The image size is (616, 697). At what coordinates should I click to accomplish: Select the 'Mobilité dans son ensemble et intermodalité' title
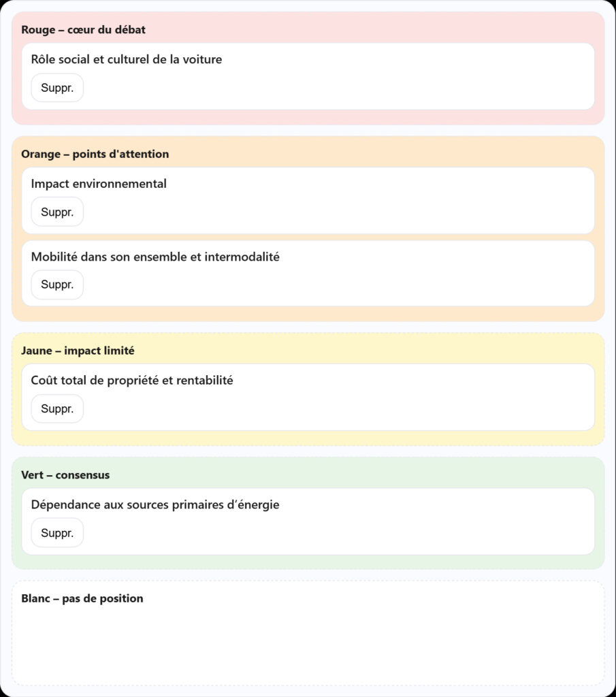coord(155,257)
